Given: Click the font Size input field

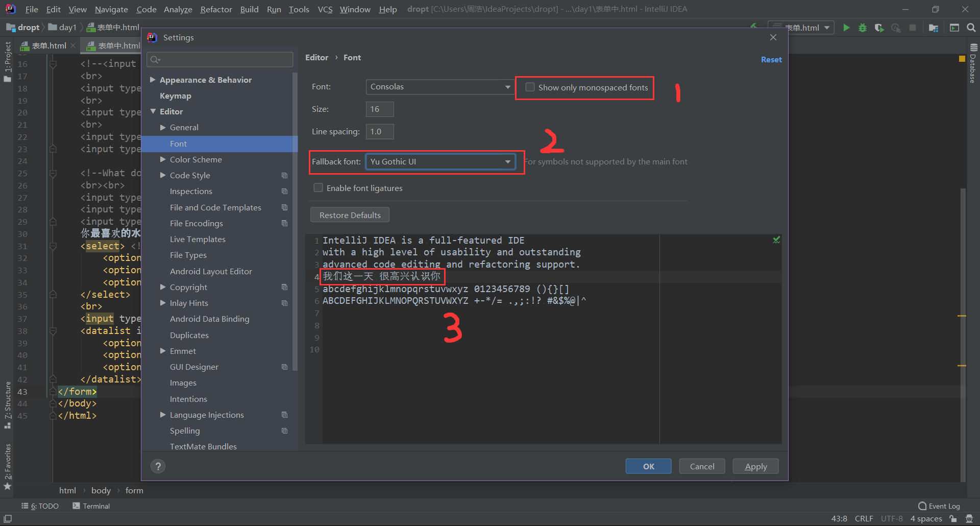Looking at the screenshot, I should (x=380, y=109).
